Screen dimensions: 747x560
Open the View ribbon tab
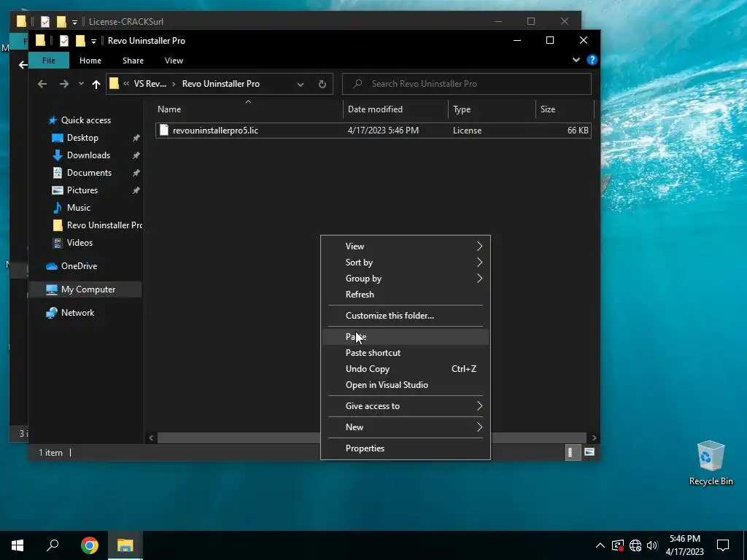174,61
